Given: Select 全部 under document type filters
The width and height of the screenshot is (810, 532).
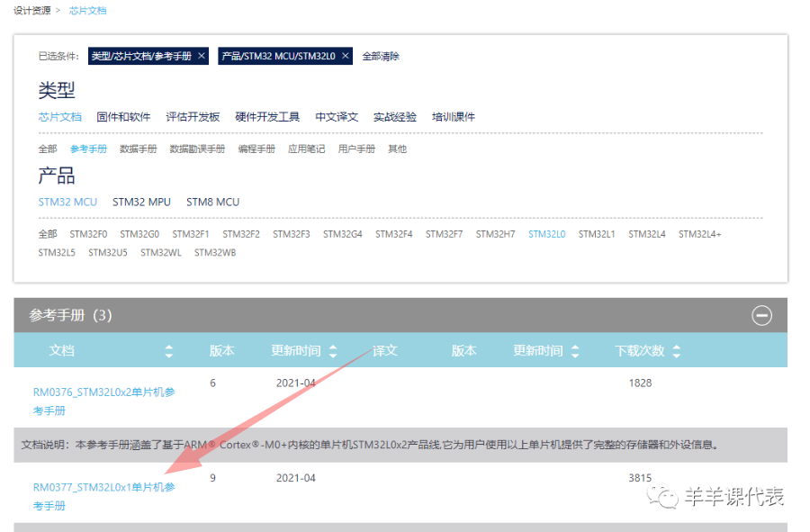Looking at the screenshot, I should (47, 149).
